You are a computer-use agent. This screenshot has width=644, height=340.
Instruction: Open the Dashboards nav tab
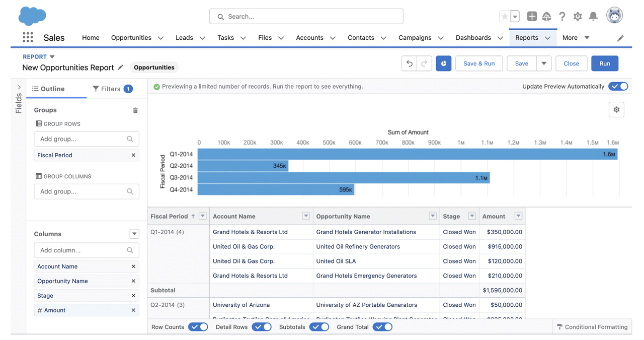click(473, 38)
